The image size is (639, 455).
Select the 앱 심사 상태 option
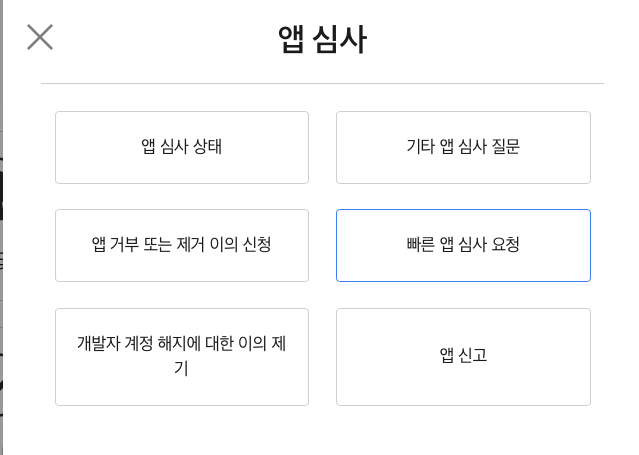tap(182, 147)
